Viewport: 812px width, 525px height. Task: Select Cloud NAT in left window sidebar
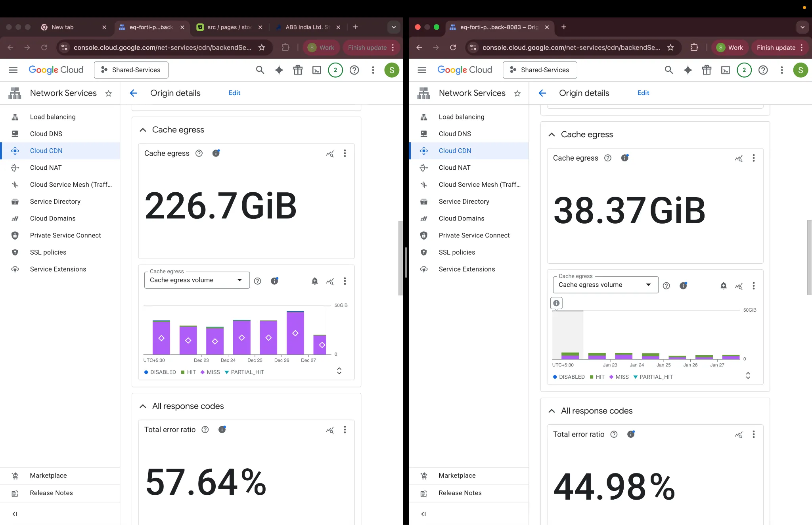(60, 168)
